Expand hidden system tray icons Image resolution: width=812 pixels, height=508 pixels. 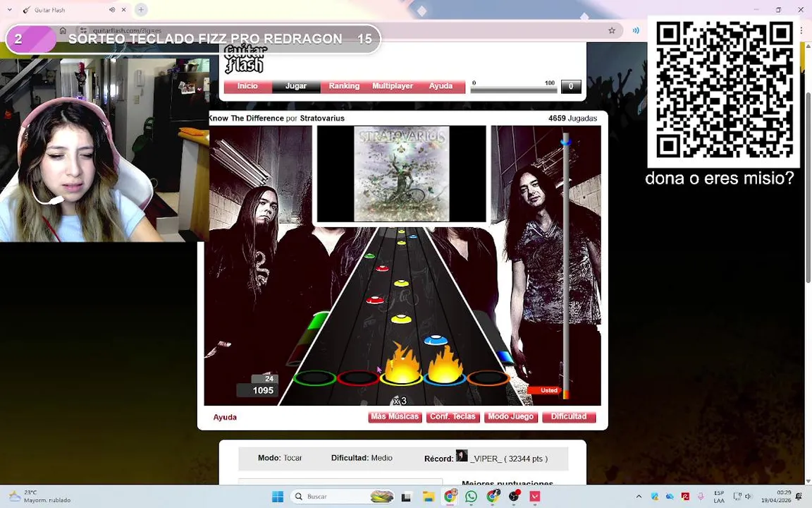[639, 497]
